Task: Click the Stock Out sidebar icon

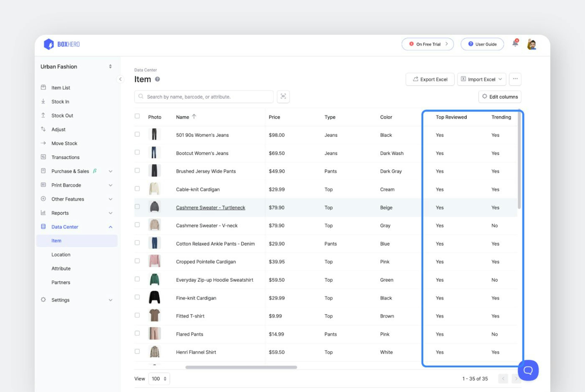Action: pos(43,115)
